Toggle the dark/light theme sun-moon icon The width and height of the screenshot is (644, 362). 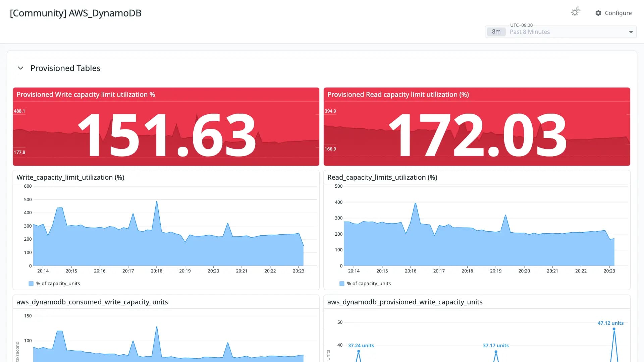[576, 12]
